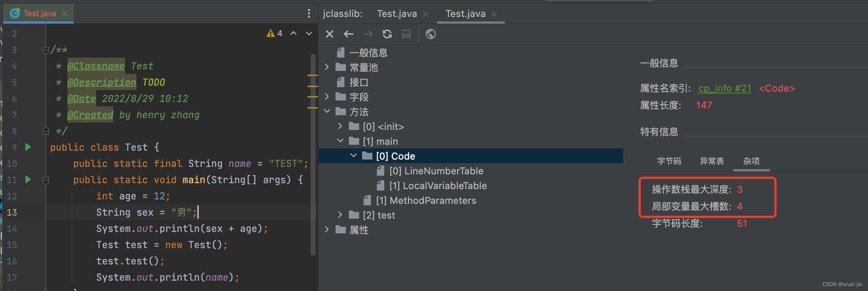The image size is (868, 291).
Task: Click the value 12 on line 12
Action: coord(159,196)
